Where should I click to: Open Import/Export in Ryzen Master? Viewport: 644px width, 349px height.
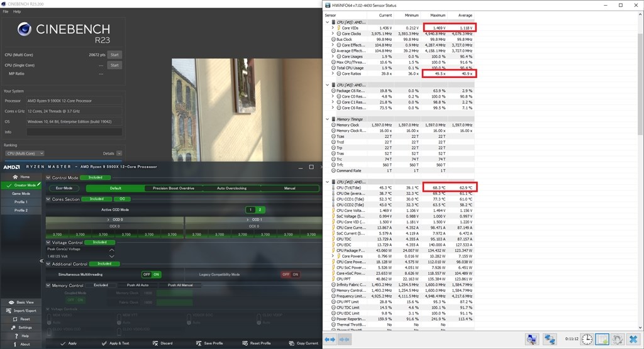point(21,311)
